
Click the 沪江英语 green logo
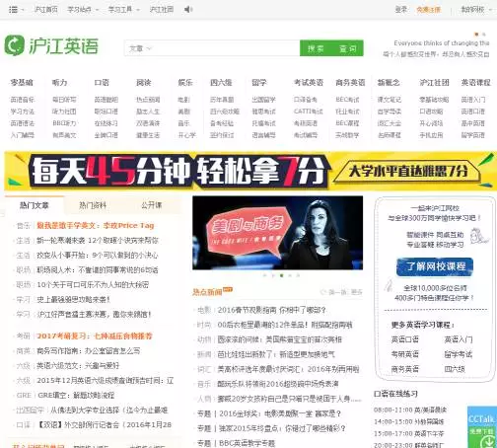click(51, 45)
